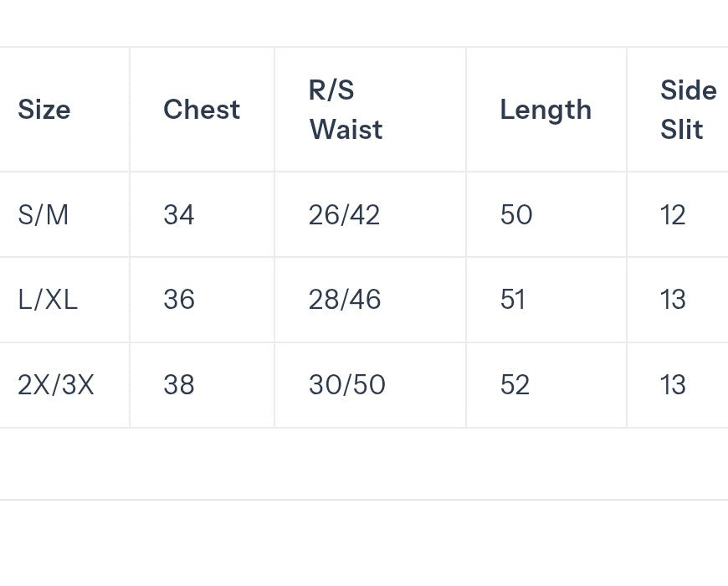Click length value 52
Screen dimensions: 728x586
coord(515,385)
